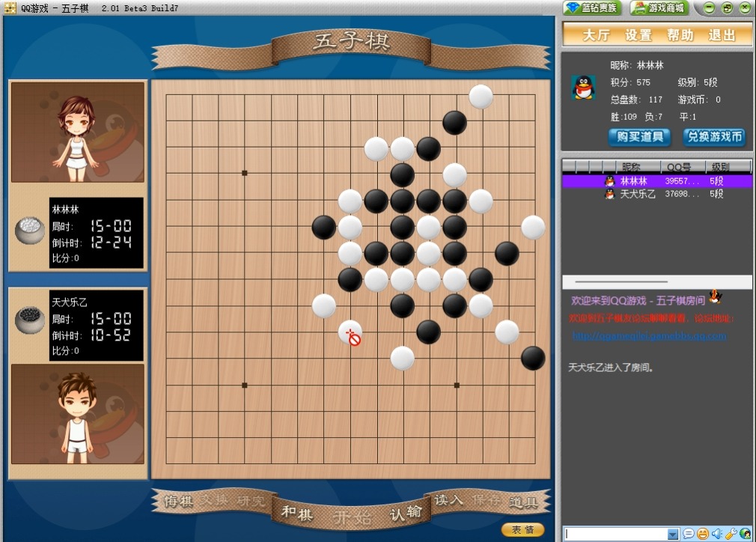
Task: Click the last-placed white stone with red marker
Action: pyautogui.click(x=350, y=332)
